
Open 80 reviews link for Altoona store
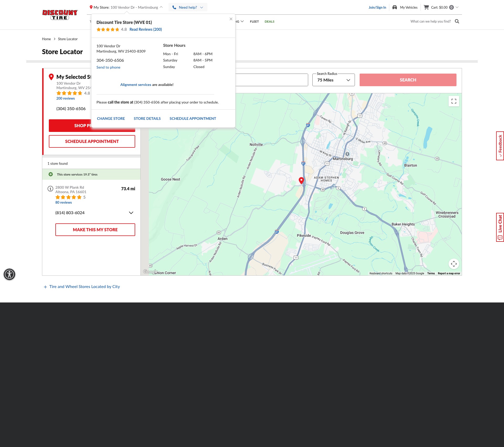[64, 202]
